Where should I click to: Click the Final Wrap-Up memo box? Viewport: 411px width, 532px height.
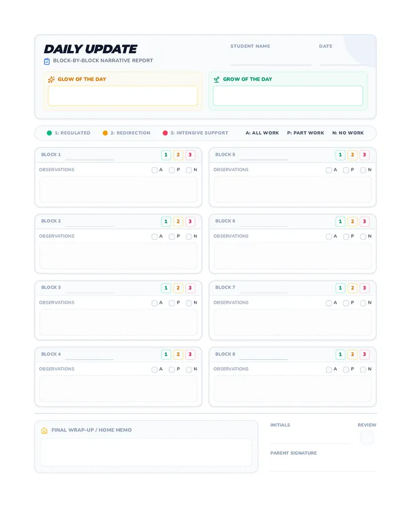click(x=146, y=453)
